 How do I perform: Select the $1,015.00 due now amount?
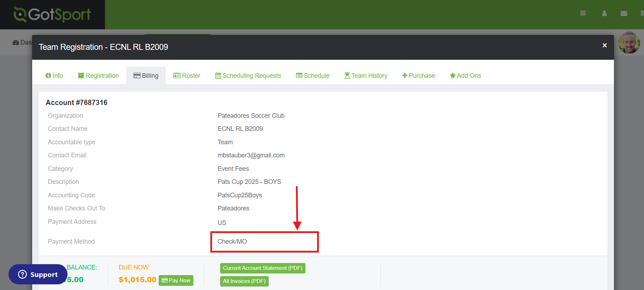click(x=137, y=280)
